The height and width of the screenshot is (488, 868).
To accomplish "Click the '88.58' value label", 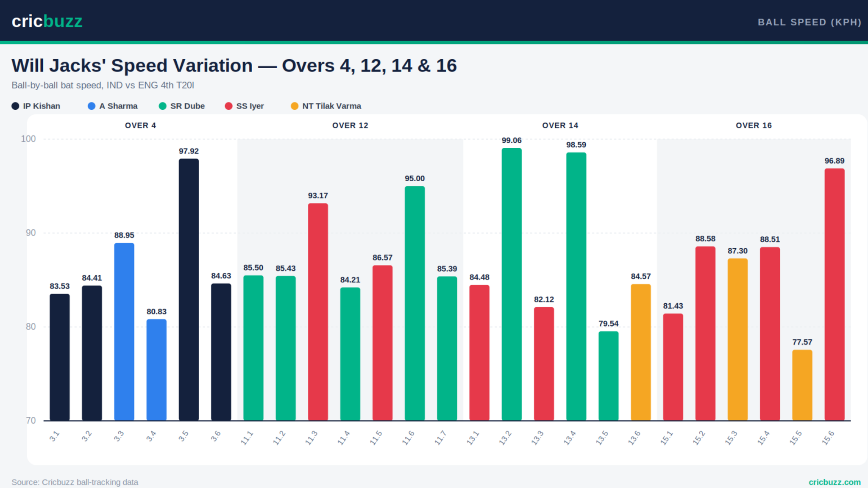I will (705, 239).
